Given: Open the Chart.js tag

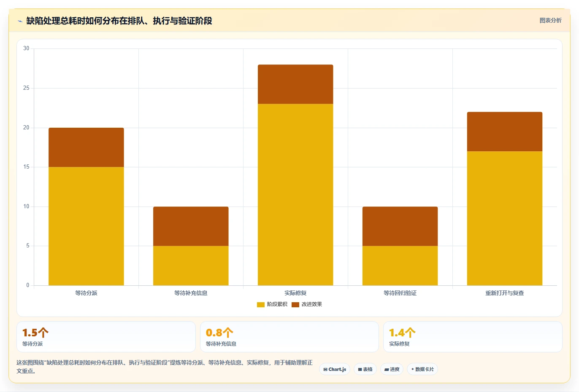Looking at the screenshot, I should 335,369.
